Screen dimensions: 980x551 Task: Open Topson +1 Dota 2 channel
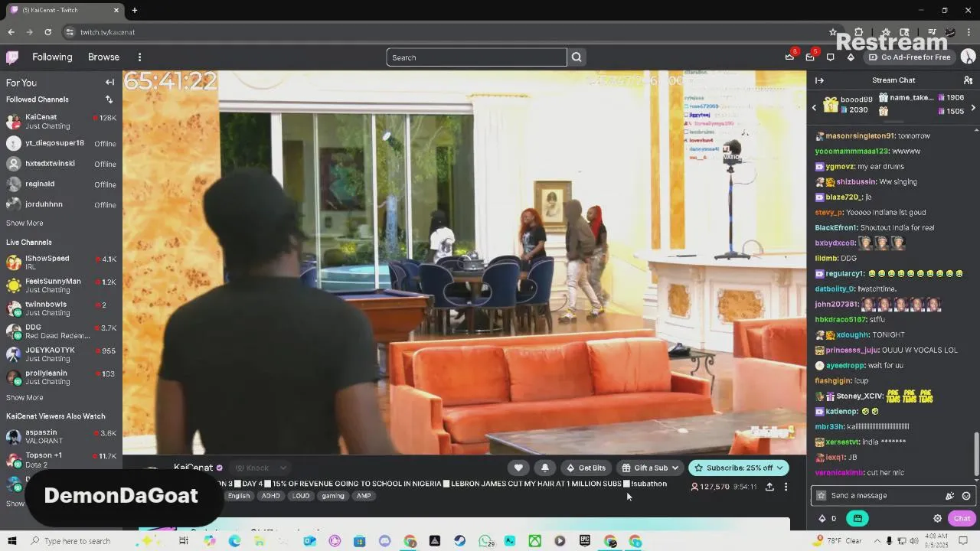[x=61, y=460]
